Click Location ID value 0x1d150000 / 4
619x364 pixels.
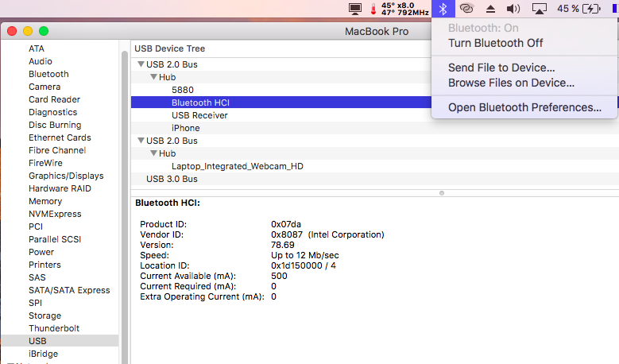tap(304, 265)
